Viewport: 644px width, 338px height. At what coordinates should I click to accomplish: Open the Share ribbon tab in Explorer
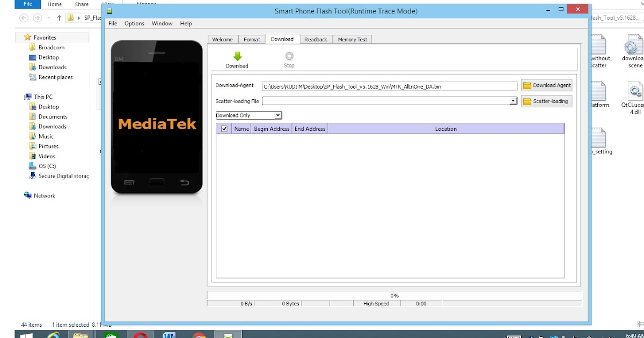tap(82, 4)
